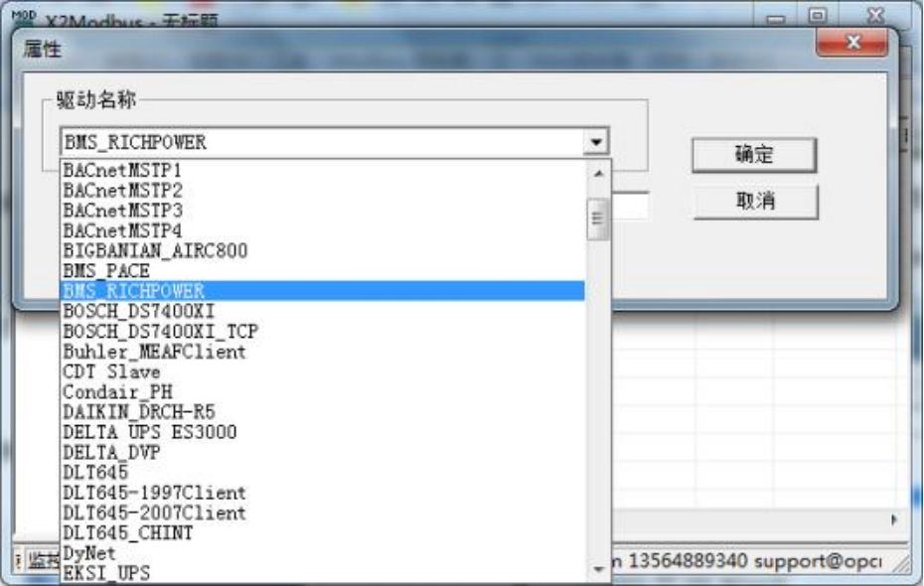The width and height of the screenshot is (924, 586).
Task: Choose DELTA_DVP driver
Action: click(x=322, y=452)
